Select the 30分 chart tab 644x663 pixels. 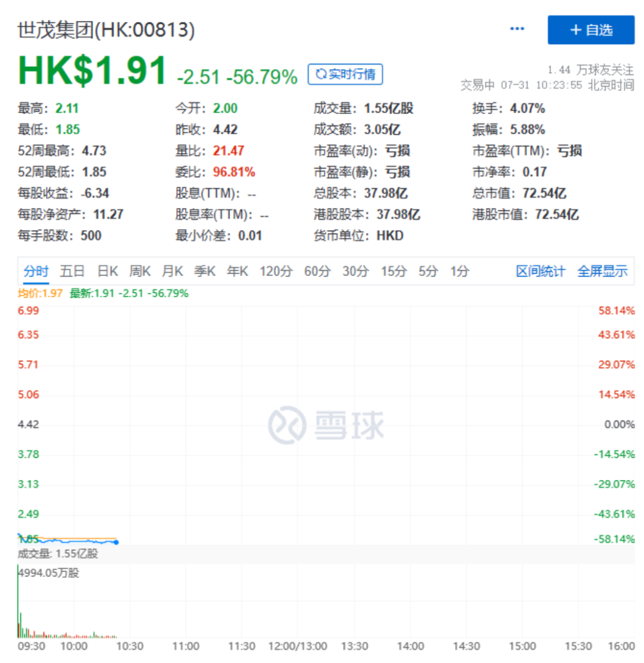355,271
